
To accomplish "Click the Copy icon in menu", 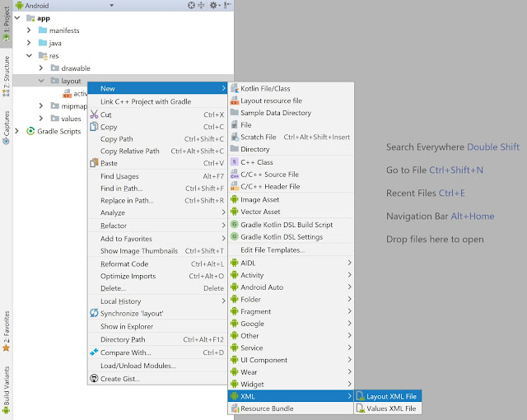I will (94, 127).
